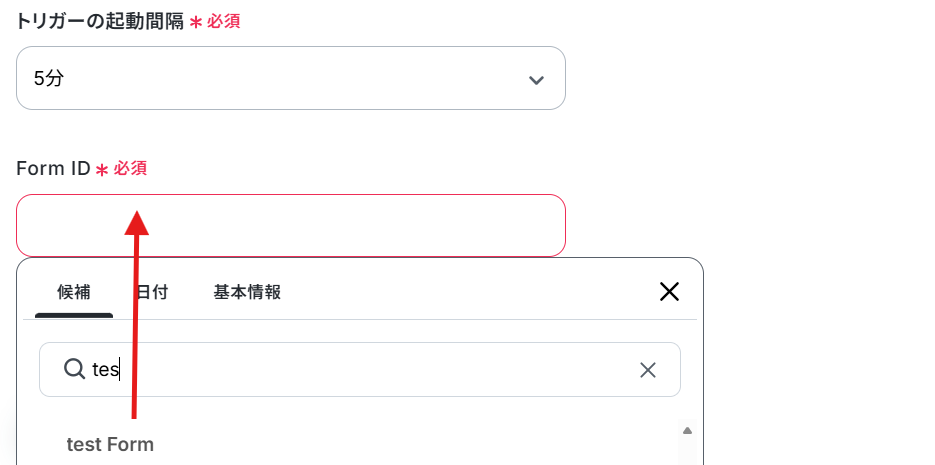The height and width of the screenshot is (465, 935).
Task: Click the search box containing "tes"
Action: (x=360, y=370)
